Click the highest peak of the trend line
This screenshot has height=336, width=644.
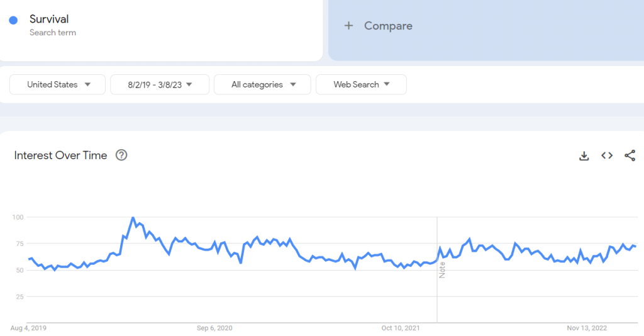click(x=133, y=218)
